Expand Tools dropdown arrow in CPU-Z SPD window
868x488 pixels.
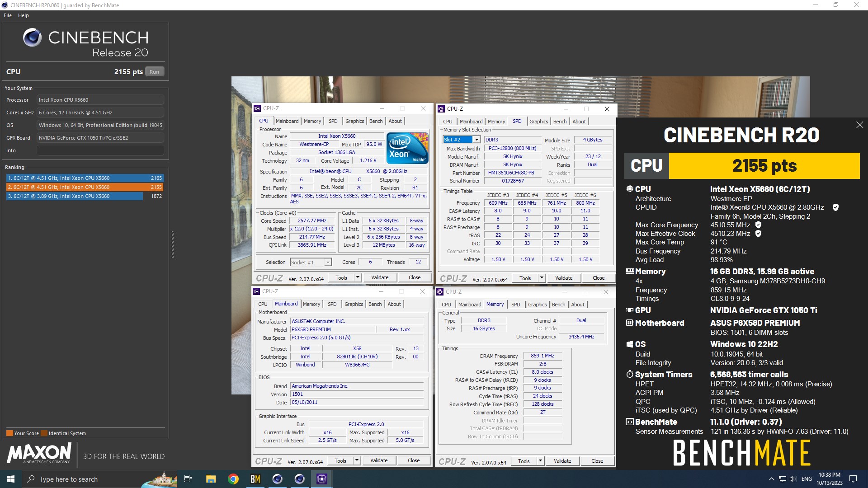(542, 278)
